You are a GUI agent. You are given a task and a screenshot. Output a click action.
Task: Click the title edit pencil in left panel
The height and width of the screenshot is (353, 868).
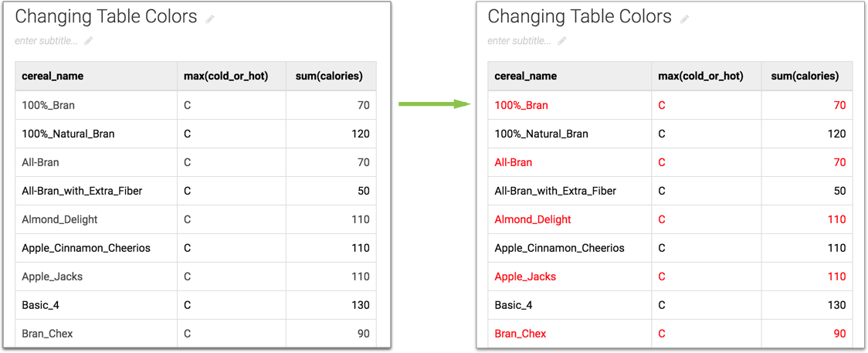[210, 19]
